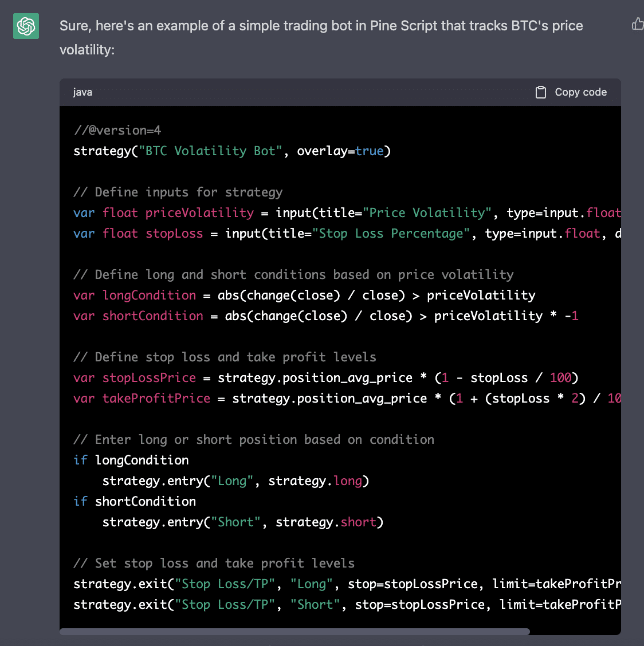The width and height of the screenshot is (644, 646).
Task: Click the longCondition variable declaration
Action: (x=149, y=296)
